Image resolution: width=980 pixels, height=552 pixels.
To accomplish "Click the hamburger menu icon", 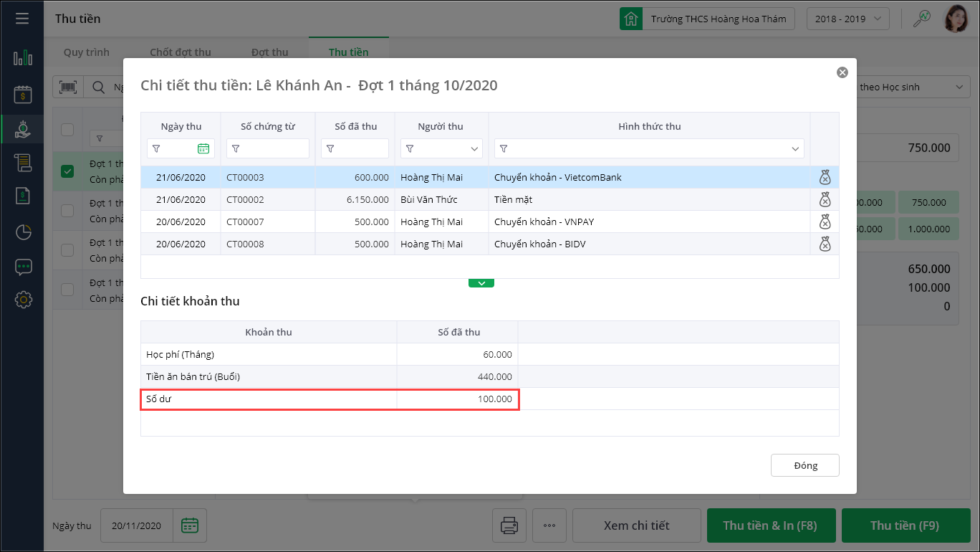I will pyautogui.click(x=22, y=18).
